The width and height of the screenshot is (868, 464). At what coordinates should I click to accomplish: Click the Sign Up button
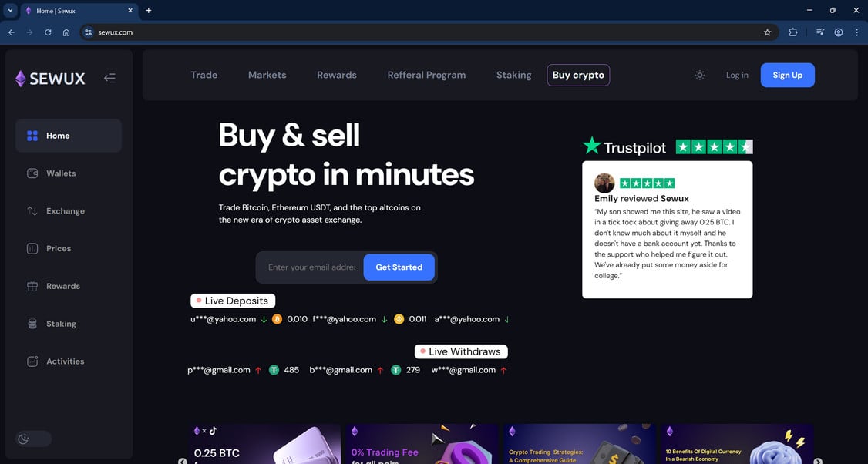787,75
